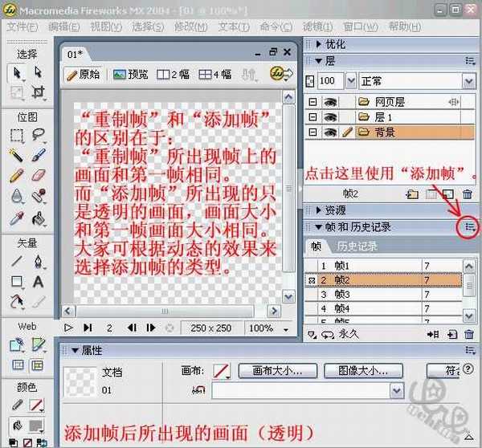Toggle Hide slices and hotspots button
This screenshot has height=448, width=482.
click(18, 365)
